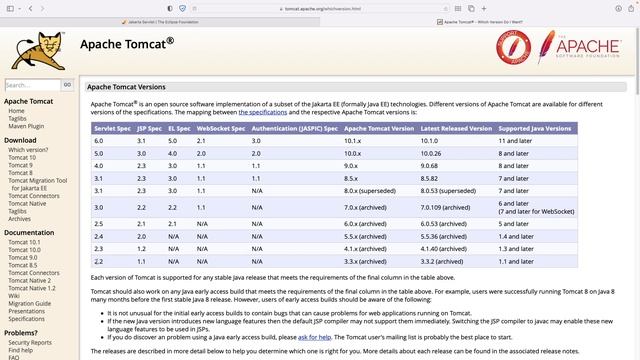Follow 'the specifications' link in the intro

pyautogui.click(x=263, y=112)
